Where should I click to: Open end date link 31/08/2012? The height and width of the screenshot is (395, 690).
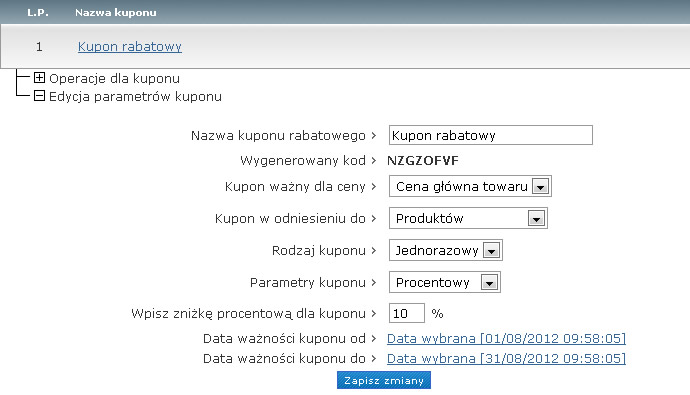click(x=506, y=358)
